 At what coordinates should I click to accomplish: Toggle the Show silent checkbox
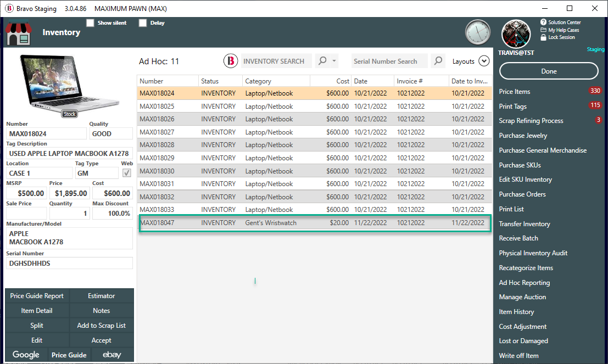click(x=90, y=23)
